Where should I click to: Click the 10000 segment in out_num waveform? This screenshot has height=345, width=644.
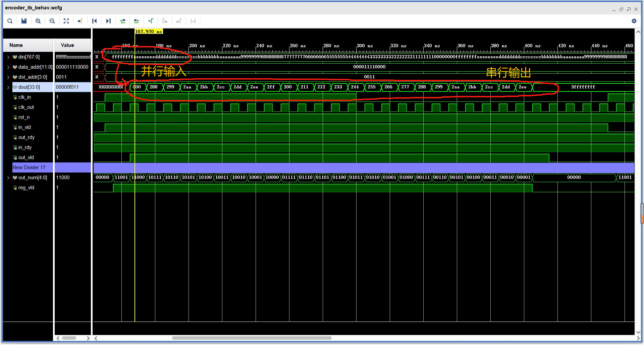(x=272, y=178)
